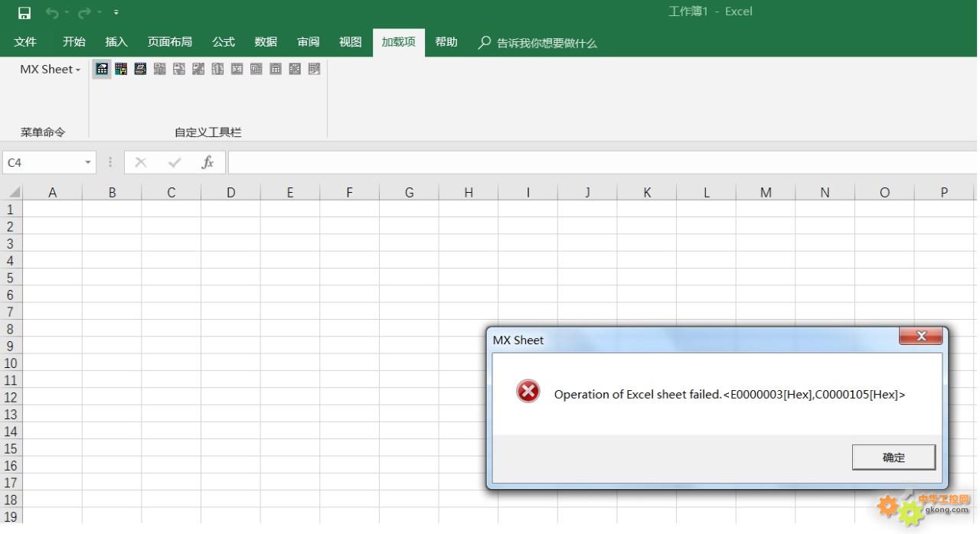Select row 19 header
980x534 pixels.
pyautogui.click(x=11, y=516)
